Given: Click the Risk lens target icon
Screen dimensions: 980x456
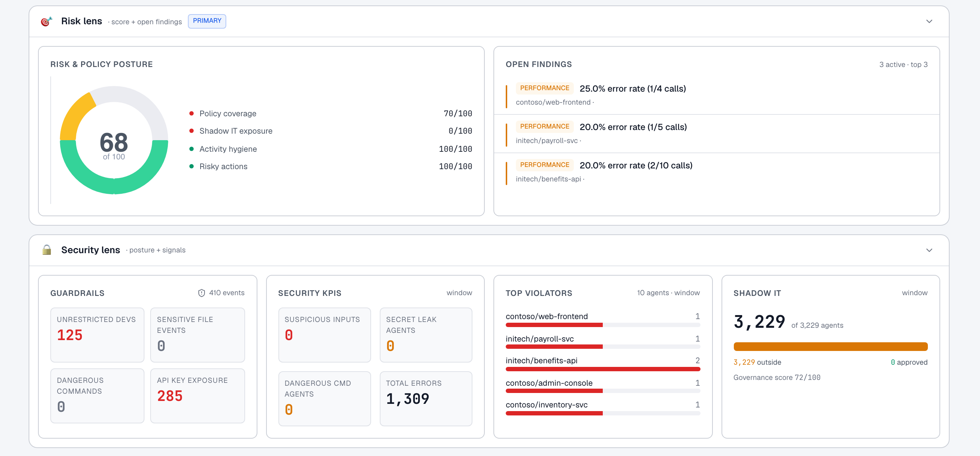Looking at the screenshot, I should point(46,21).
